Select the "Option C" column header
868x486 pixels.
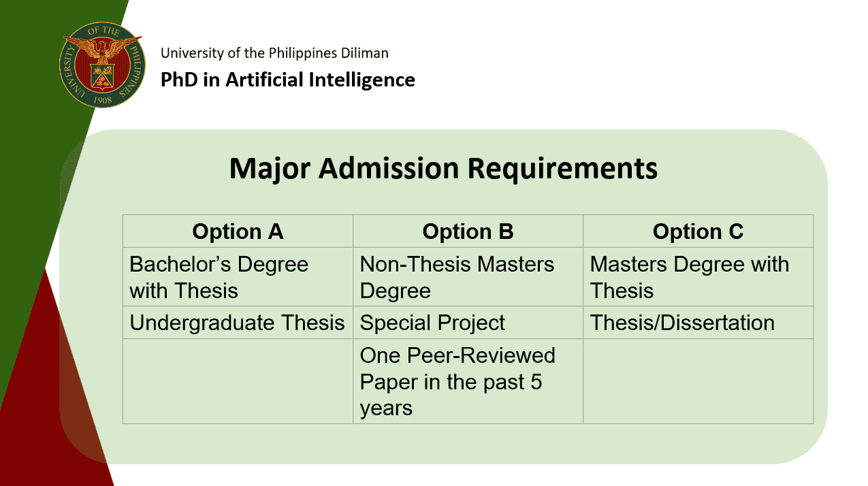pos(698,231)
